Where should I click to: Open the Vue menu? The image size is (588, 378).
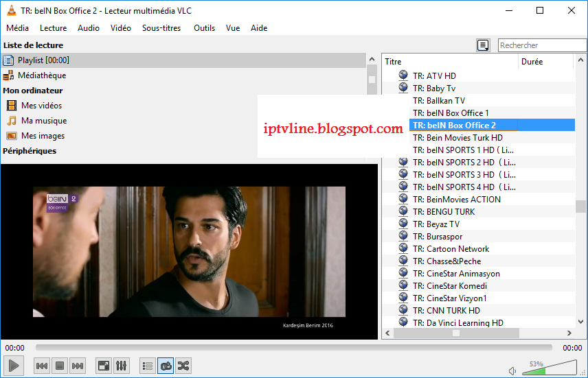click(x=233, y=28)
